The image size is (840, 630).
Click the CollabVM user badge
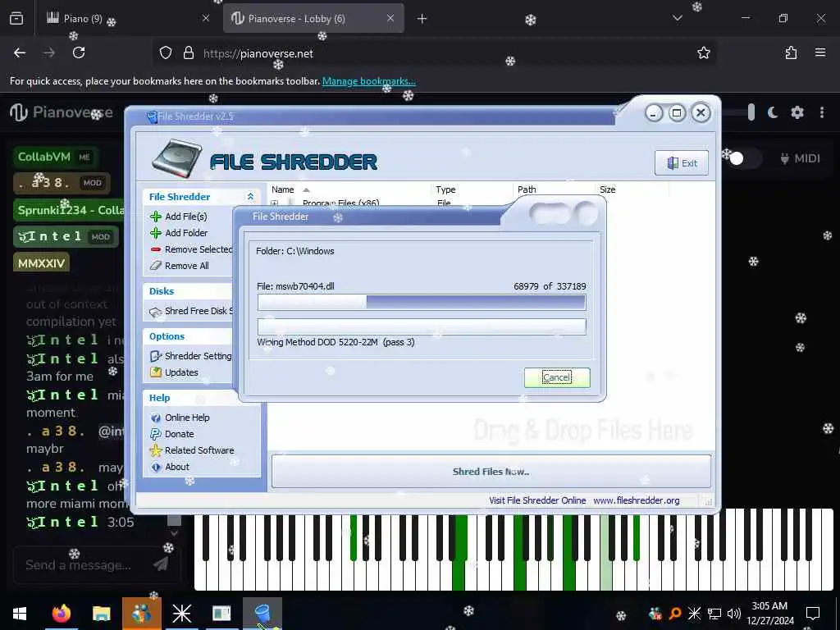point(54,157)
